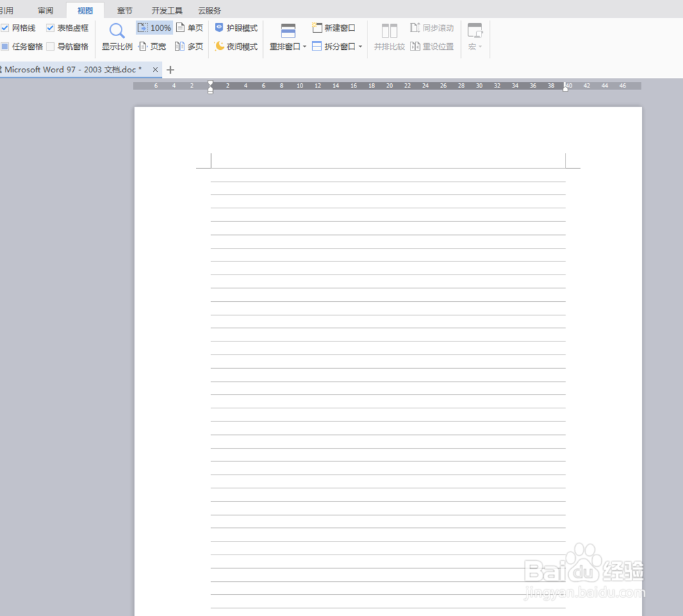683x616 pixels.
Task: Toggle the 任务窗格 task pane checkbox
Action: coord(5,46)
